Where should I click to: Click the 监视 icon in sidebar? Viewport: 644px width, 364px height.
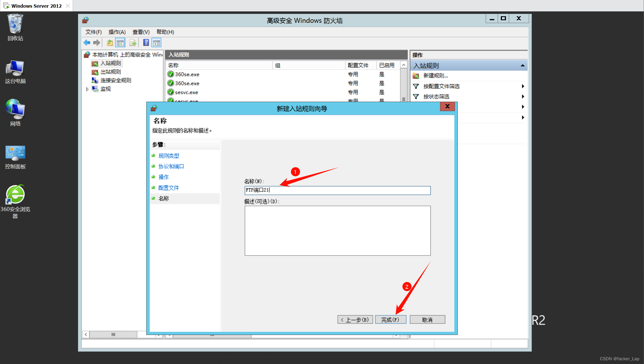tap(97, 88)
